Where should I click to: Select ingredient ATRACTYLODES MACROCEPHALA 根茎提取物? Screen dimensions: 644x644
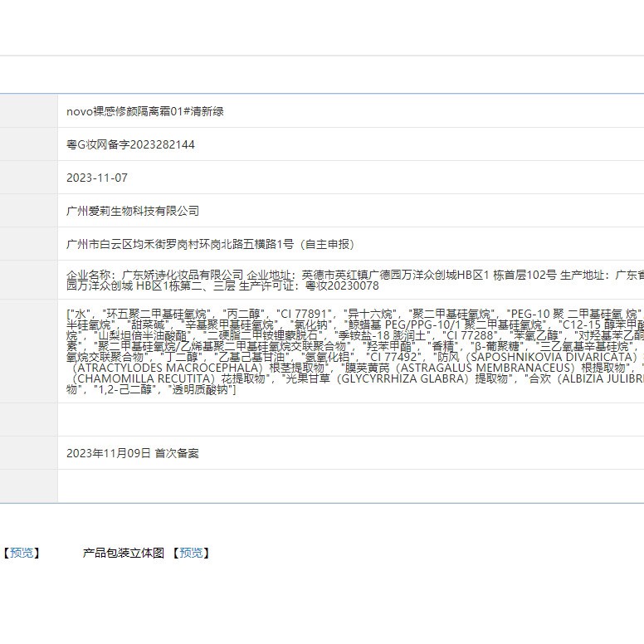[x=198, y=368]
